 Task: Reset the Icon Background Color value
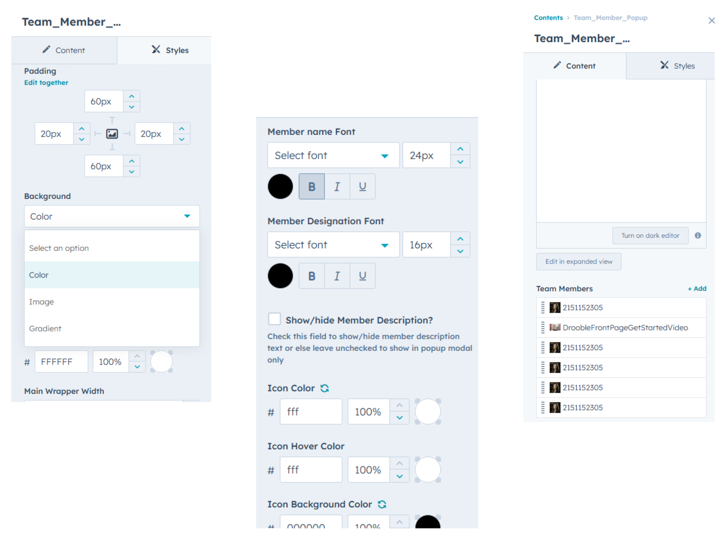[382, 504]
